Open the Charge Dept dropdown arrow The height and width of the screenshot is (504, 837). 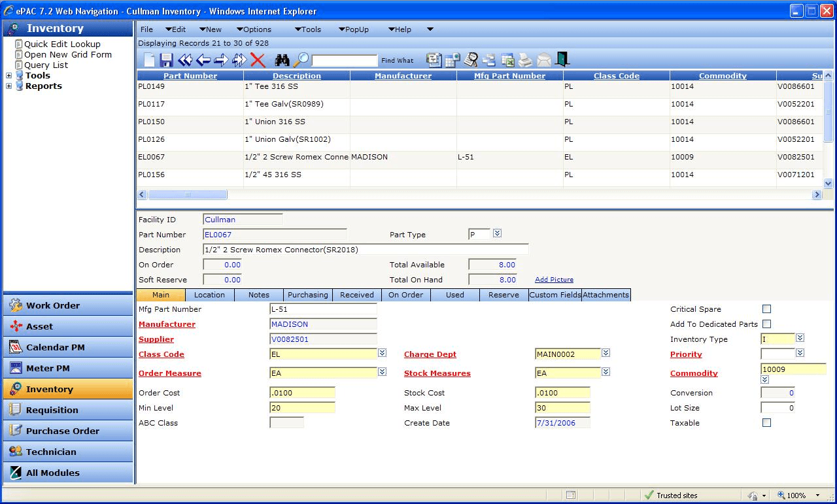[x=606, y=353]
